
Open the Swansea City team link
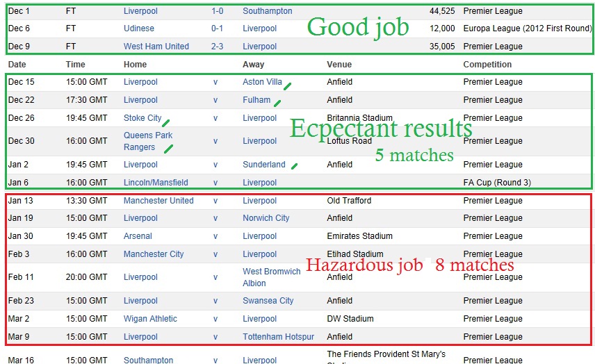[x=268, y=301]
